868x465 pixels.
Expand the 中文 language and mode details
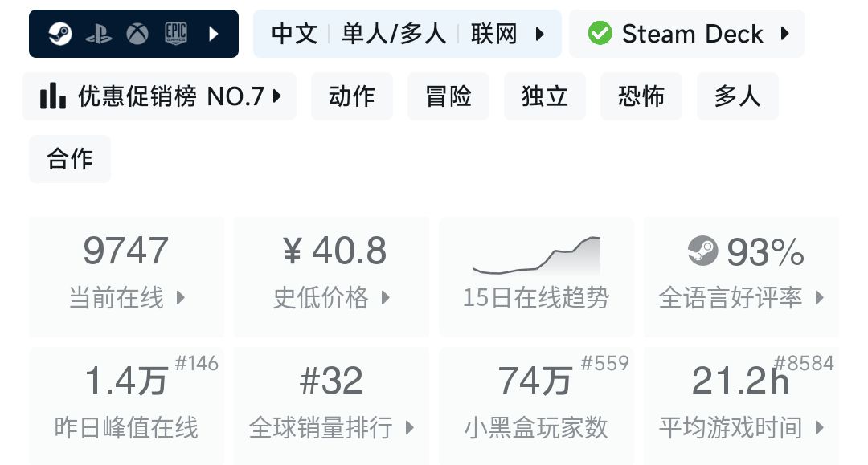point(407,34)
